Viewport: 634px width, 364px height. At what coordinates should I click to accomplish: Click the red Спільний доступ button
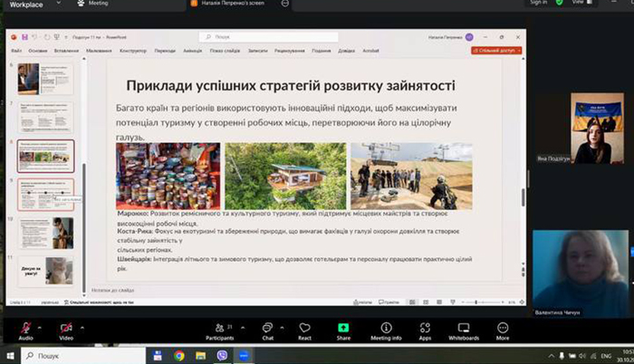tap(496, 51)
